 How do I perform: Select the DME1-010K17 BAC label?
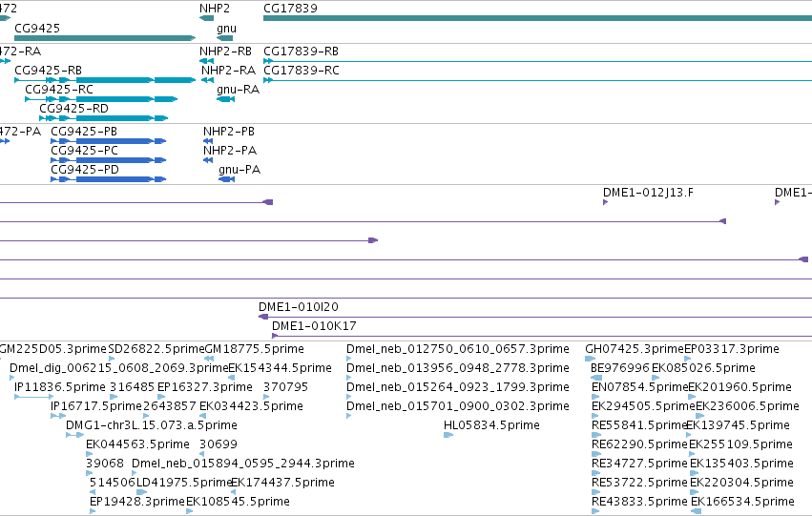click(x=314, y=326)
